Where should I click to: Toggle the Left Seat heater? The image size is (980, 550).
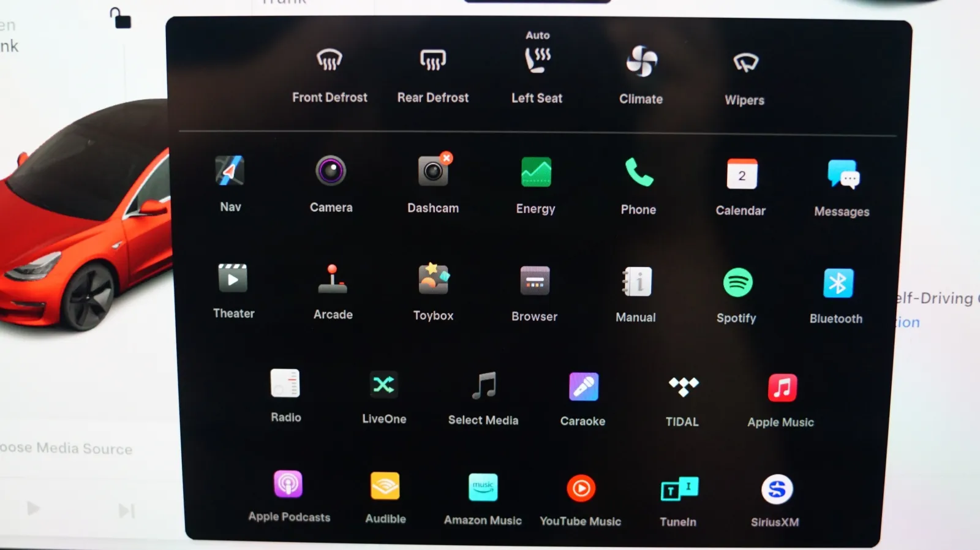tap(537, 61)
